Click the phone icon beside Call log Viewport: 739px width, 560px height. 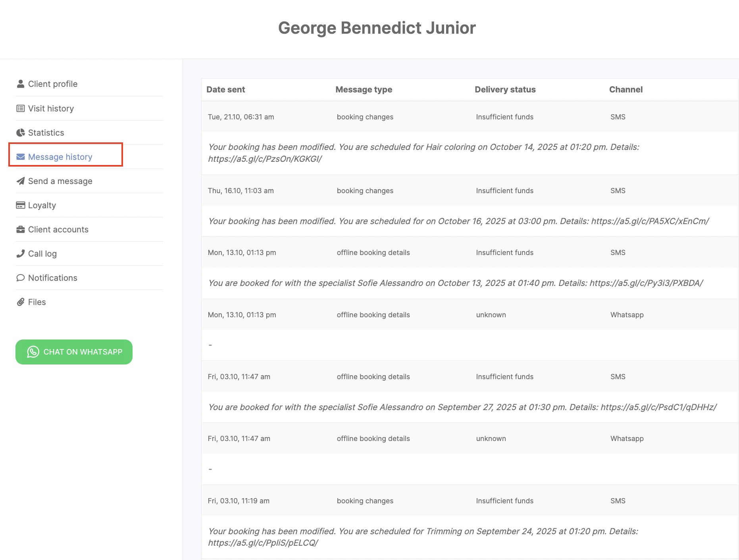click(x=21, y=254)
